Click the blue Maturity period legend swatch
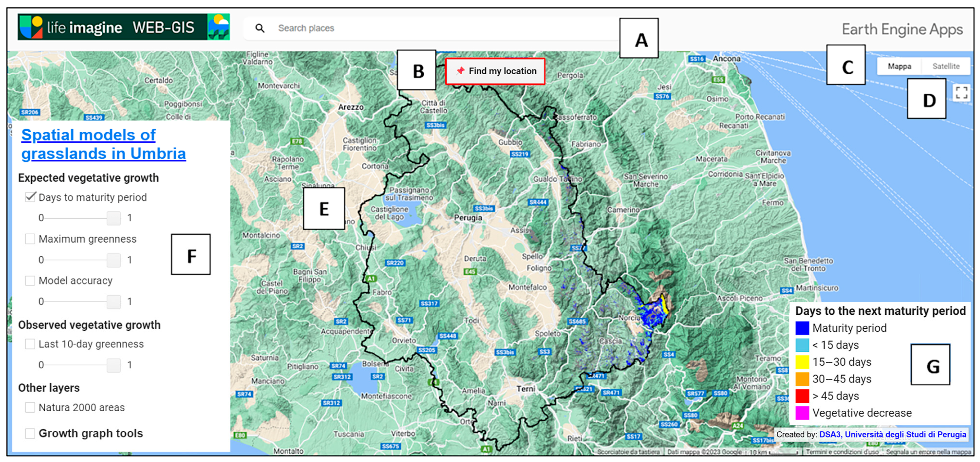 802,328
